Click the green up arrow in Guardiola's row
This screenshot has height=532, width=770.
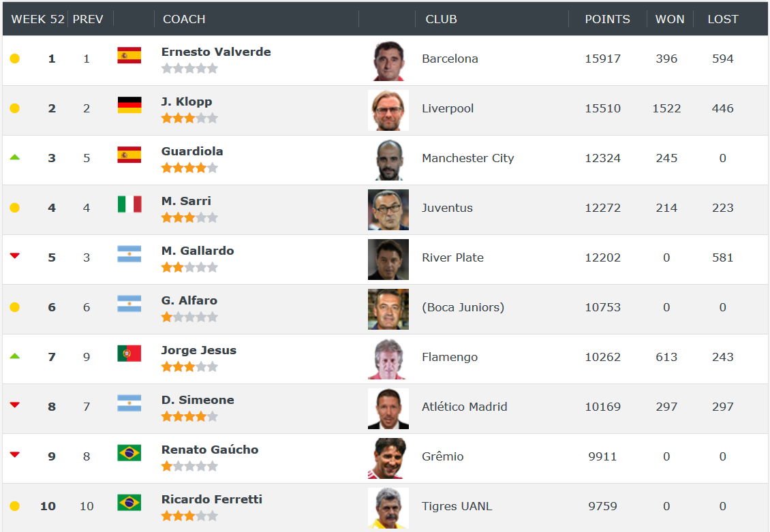[15, 157]
